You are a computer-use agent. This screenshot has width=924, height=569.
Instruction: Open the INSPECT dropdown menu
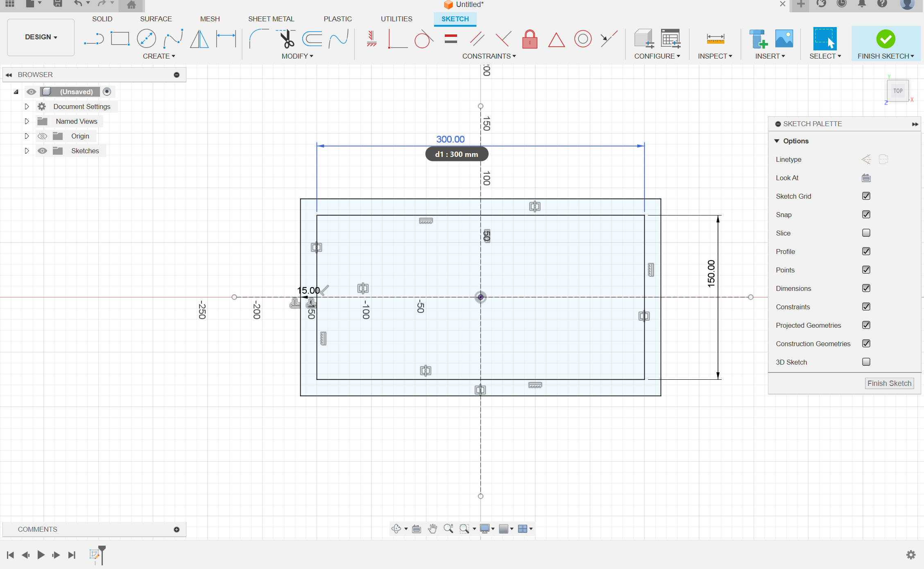(x=715, y=56)
